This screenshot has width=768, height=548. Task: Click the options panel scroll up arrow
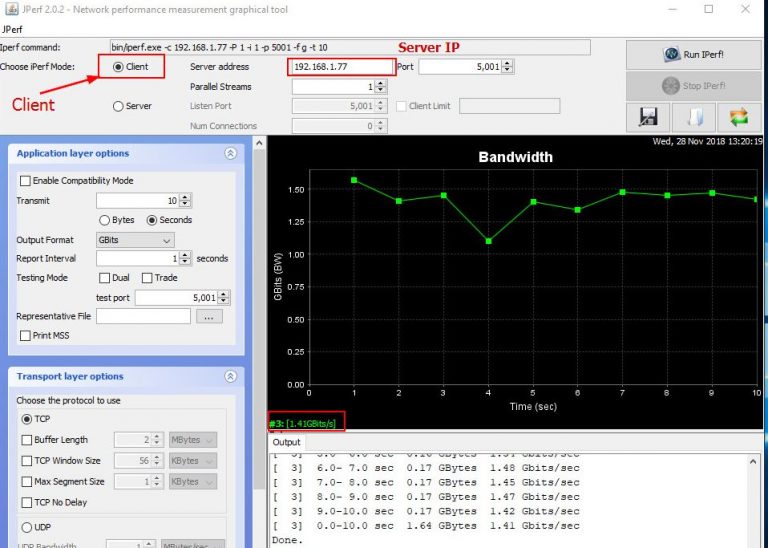pos(259,143)
